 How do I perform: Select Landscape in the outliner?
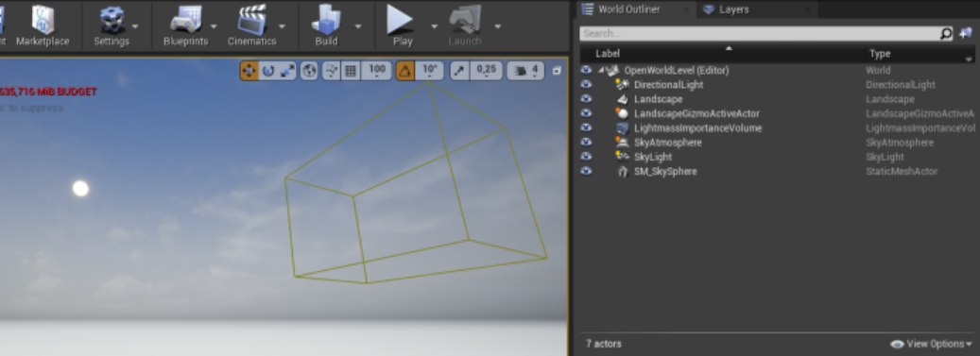tap(658, 99)
